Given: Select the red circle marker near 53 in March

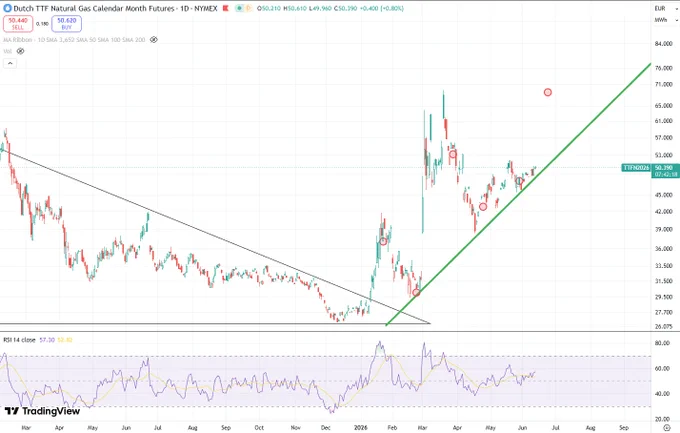Looking at the screenshot, I should pos(453,154).
